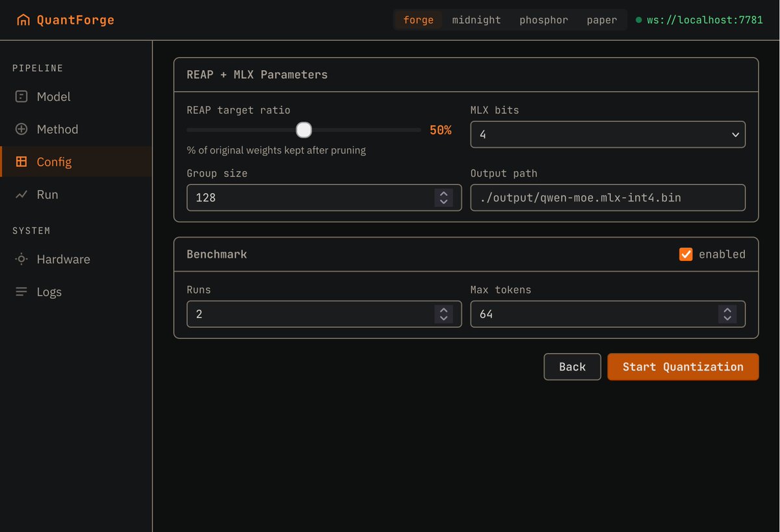Click the Back button
This screenshot has width=780, height=532.
pos(572,367)
